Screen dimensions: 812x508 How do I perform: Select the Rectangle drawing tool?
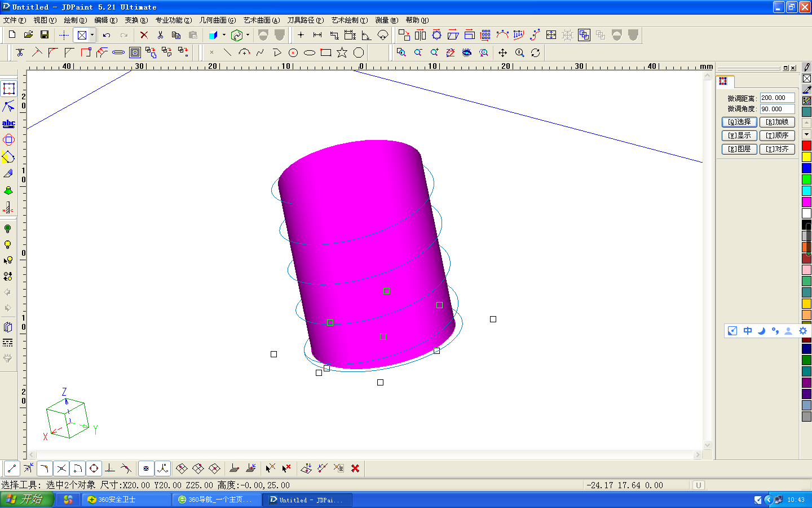[x=325, y=52]
